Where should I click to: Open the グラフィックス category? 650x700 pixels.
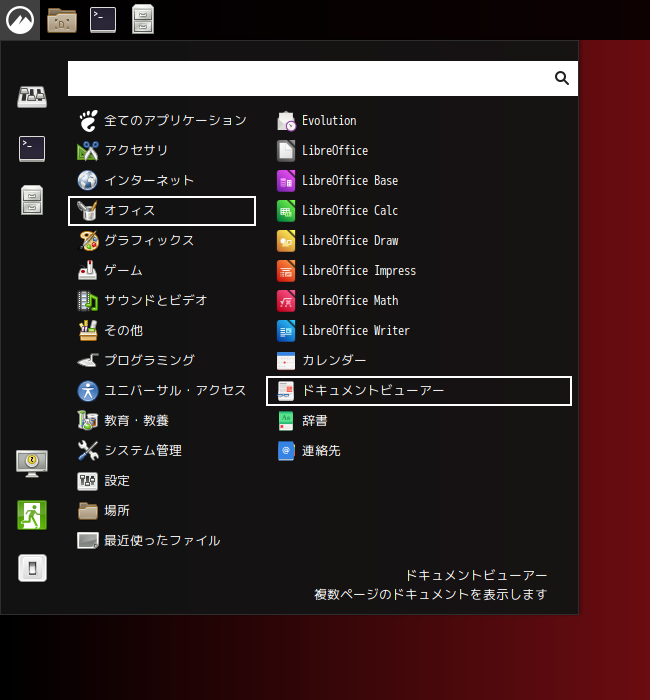[x=162, y=241]
